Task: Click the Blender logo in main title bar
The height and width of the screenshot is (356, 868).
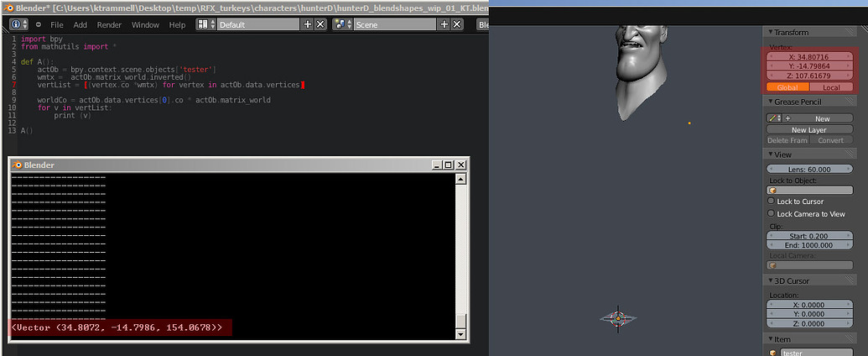Action: point(9,8)
